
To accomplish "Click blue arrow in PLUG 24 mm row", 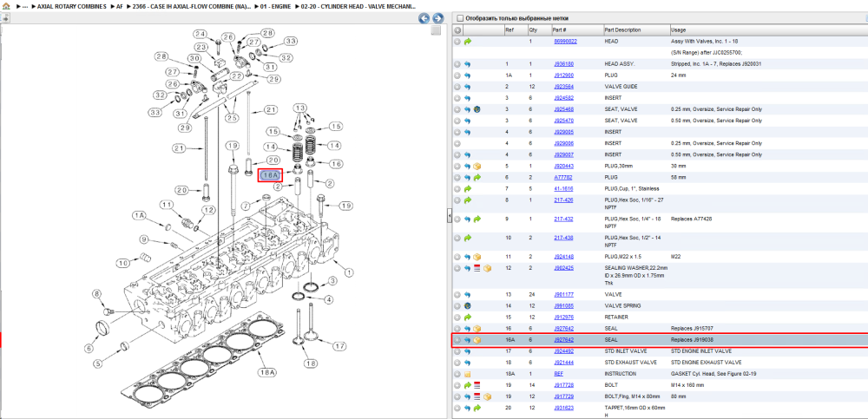I will (x=468, y=75).
